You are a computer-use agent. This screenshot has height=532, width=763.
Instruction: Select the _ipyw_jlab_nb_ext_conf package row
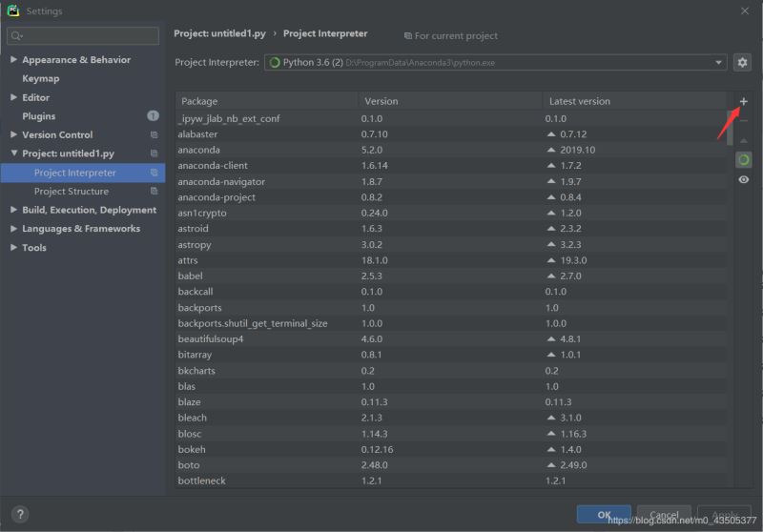[x=451, y=118]
